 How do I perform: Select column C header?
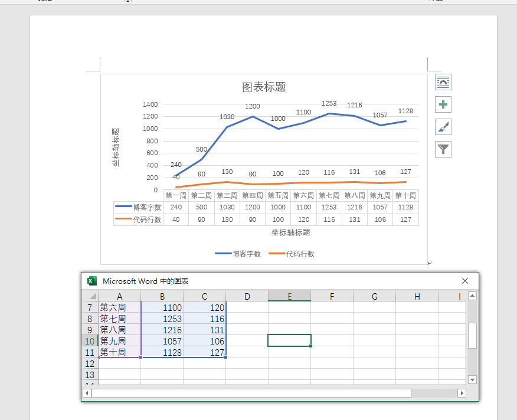click(x=204, y=296)
